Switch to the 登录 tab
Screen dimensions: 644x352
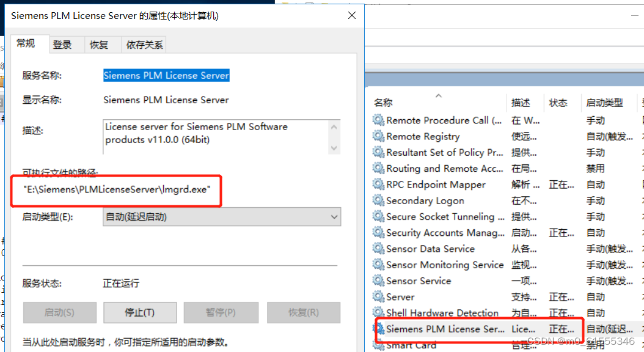click(64, 44)
